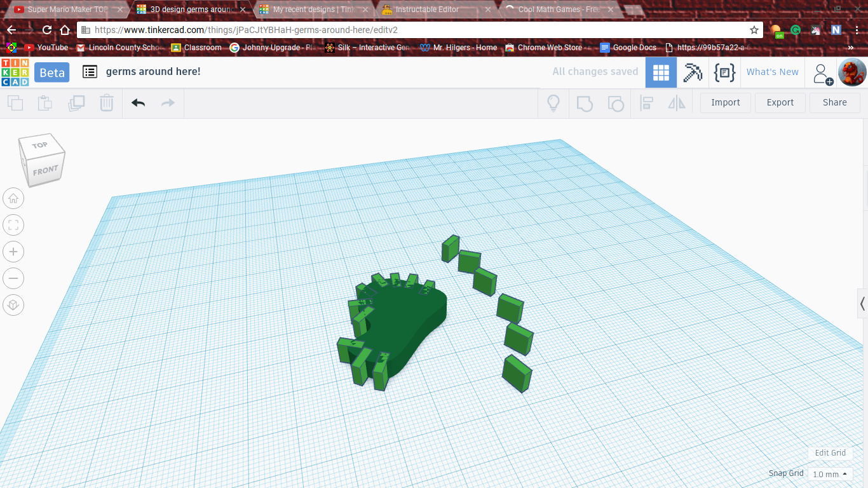868x488 pixels.
Task: Zoom out with minus button
Action: tap(13, 278)
